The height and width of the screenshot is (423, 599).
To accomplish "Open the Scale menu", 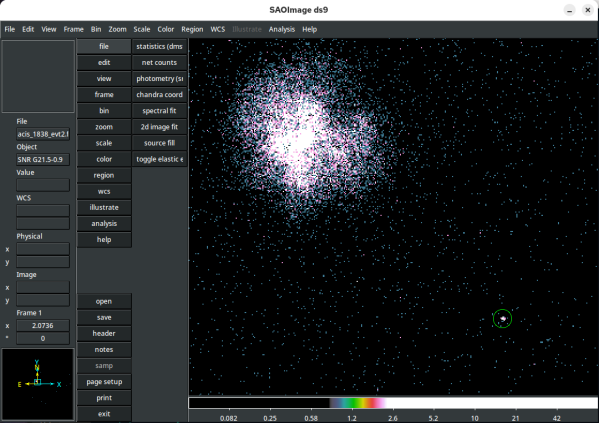I will pos(142,29).
